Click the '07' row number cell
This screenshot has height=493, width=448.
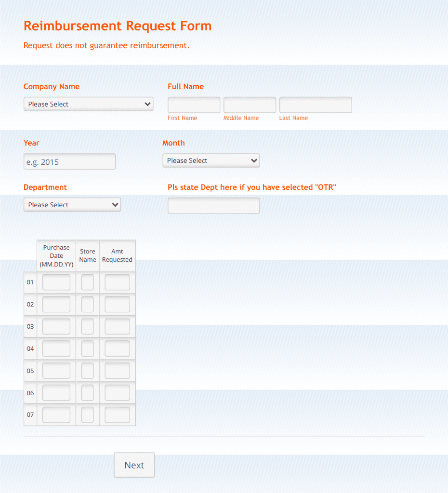pos(30,415)
